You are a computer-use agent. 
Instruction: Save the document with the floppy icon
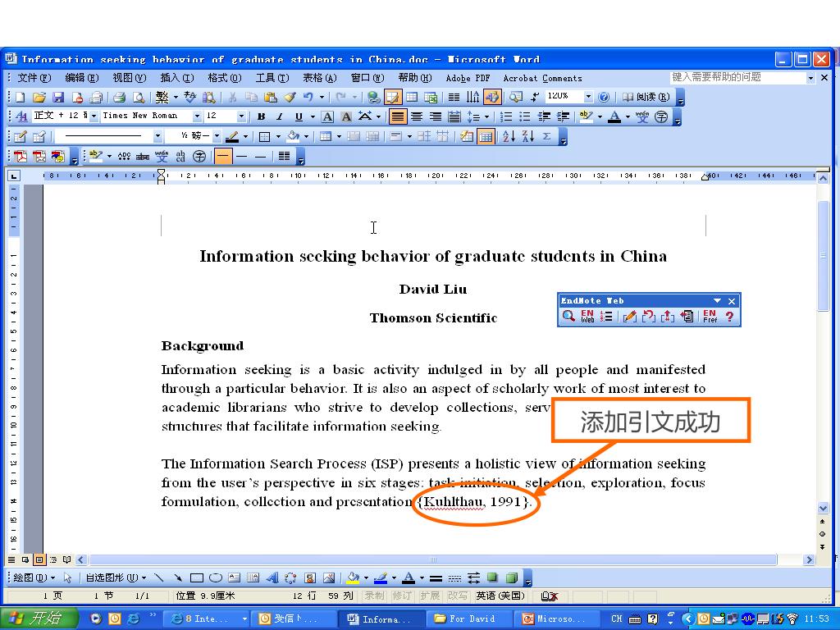pyautogui.click(x=58, y=97)
